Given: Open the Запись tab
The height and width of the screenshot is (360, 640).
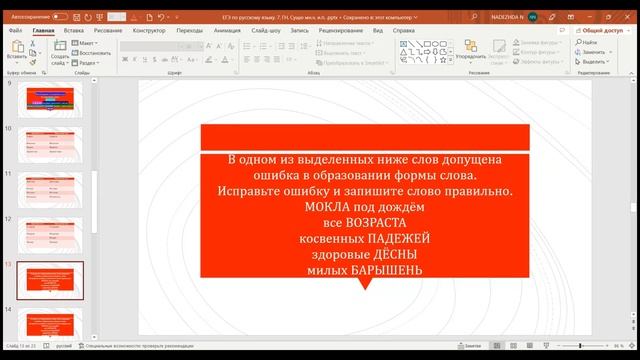Looking at the screenshot, I should click(x=299, y=31).
